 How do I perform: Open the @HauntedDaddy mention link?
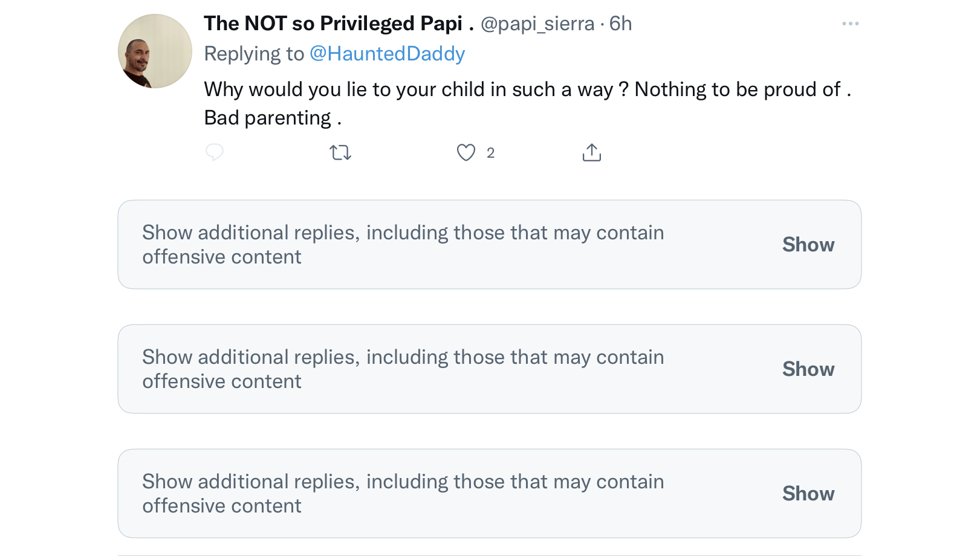(387, 54)
